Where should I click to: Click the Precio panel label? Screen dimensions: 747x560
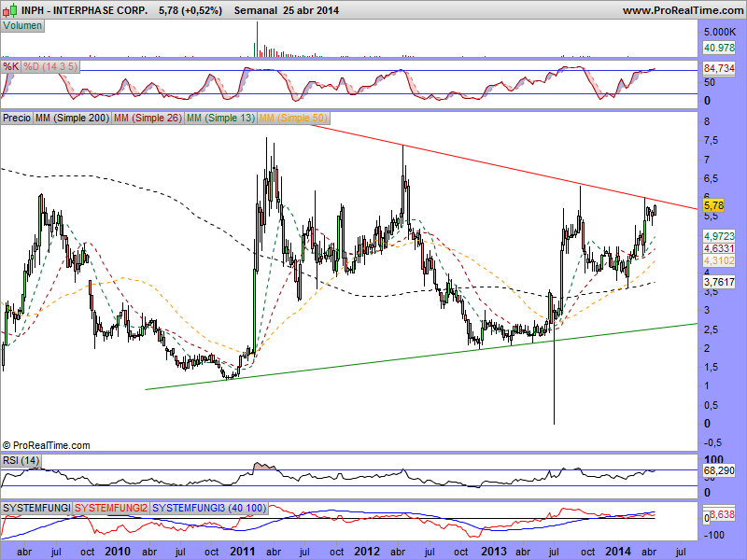(17, 118)
